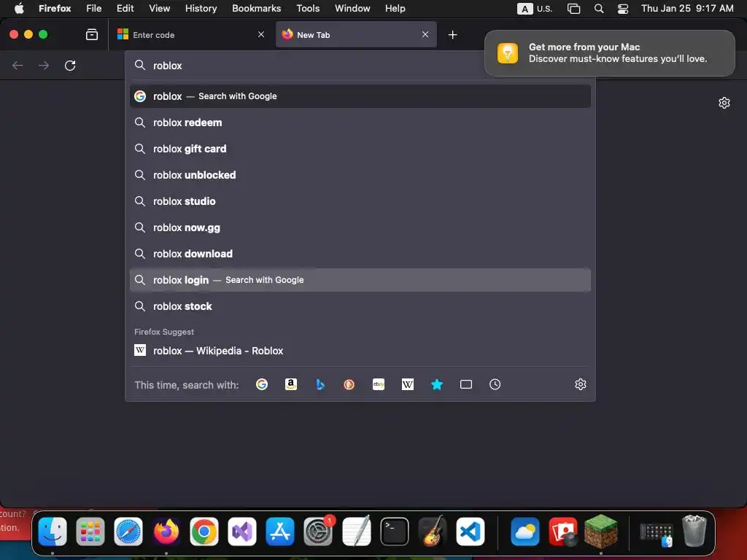
Task: Choose roblox download suggestion
Action: (360, 254)
